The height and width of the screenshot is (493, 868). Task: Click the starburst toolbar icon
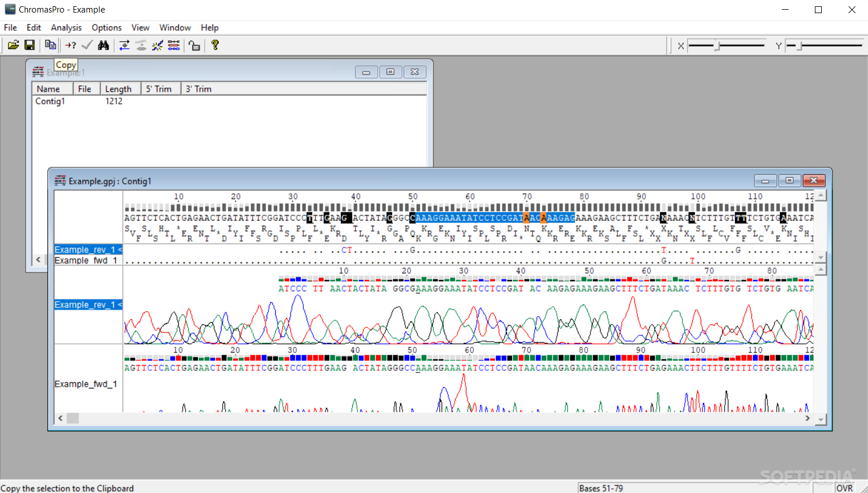pos(157,45)
